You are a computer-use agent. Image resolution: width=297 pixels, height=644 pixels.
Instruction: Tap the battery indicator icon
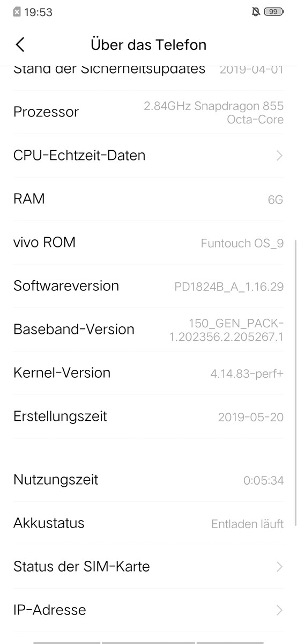(274, 12)
